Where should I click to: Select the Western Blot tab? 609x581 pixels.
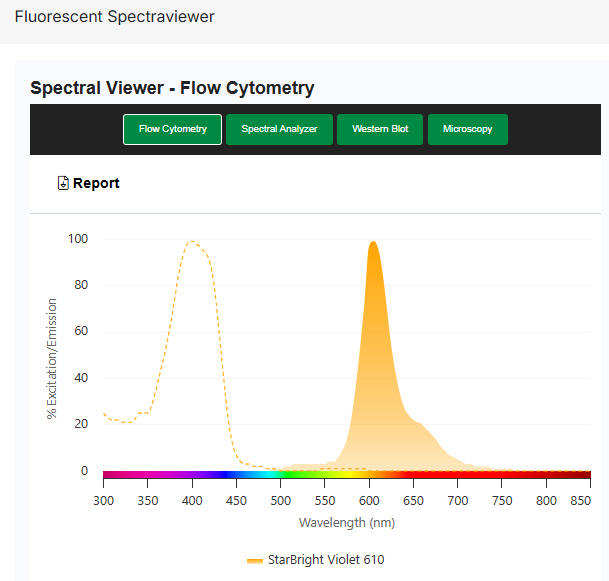coord(380,129)
